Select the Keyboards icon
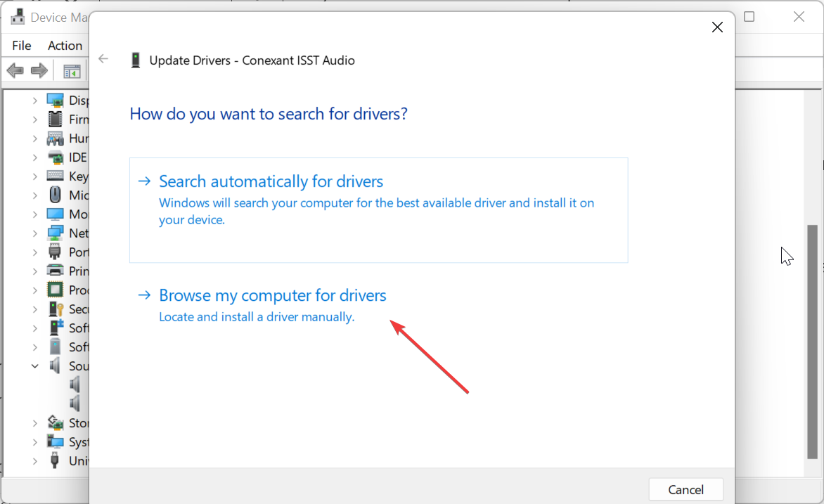This screenshot has height=504, width=824. tap(55, 176)
